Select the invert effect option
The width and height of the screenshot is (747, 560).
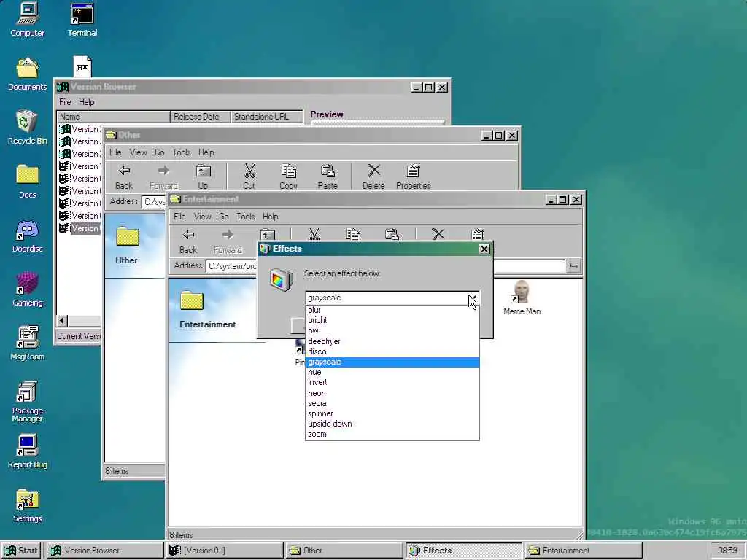392,382
